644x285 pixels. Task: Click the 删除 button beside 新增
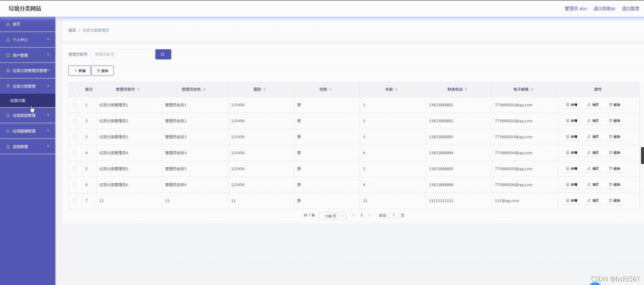[x=103, y=71]
